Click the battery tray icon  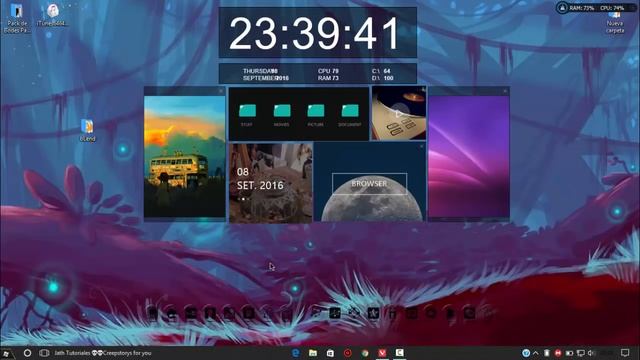tap(569, 353)
